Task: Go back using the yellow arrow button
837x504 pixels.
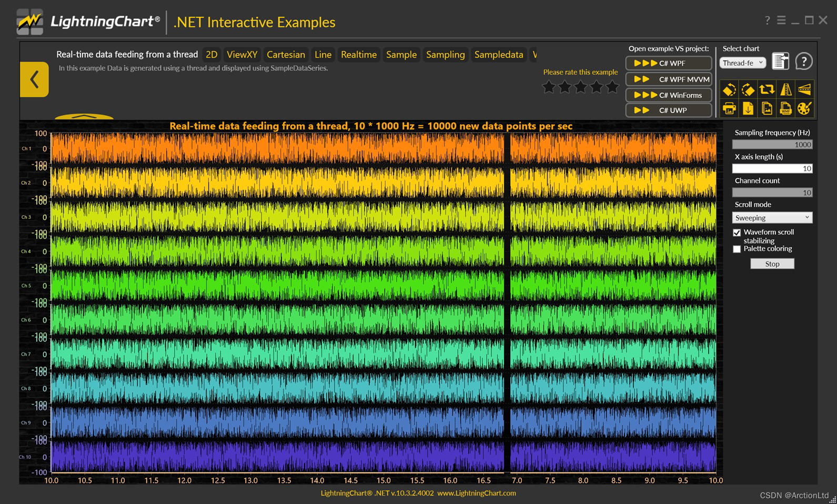Action: pyautogui.click(x=34, y=79)
